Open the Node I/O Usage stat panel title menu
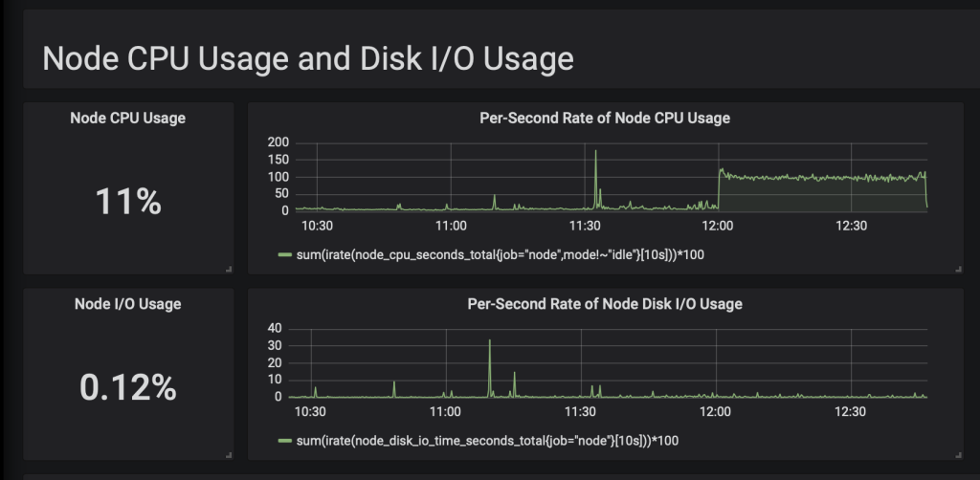980x480 pixels. click(x=128, y=304)
